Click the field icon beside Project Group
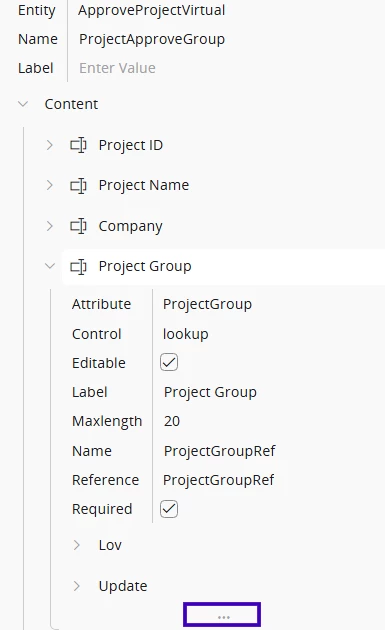 tap(78, 266)
